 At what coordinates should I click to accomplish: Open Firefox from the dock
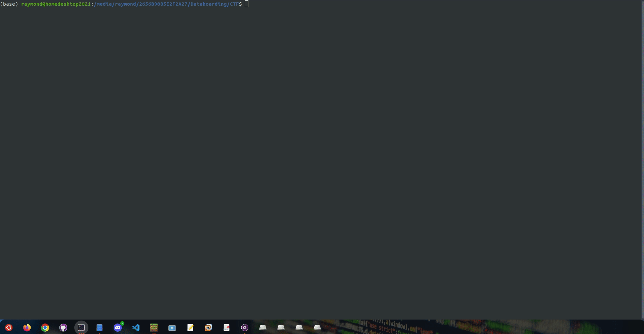click(27, 328)
